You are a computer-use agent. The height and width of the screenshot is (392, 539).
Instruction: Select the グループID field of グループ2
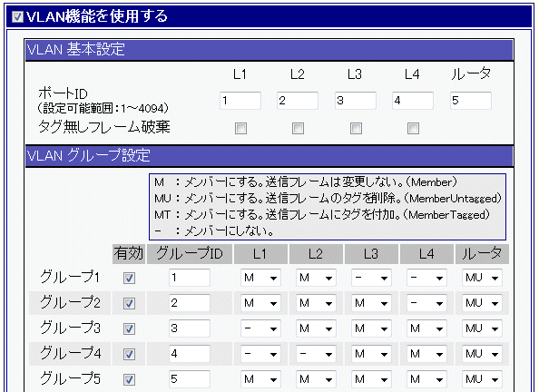tap(190, 303)
